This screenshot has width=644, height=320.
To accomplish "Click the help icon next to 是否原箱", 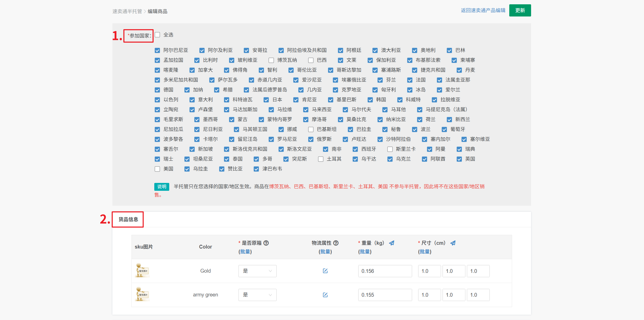I will pos(266,243).
